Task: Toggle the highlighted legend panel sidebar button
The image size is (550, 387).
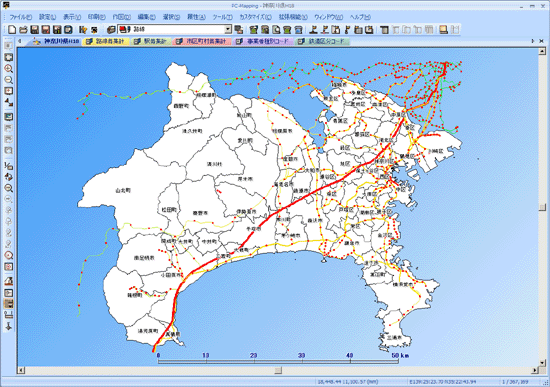Action: [x=8, y=303]
